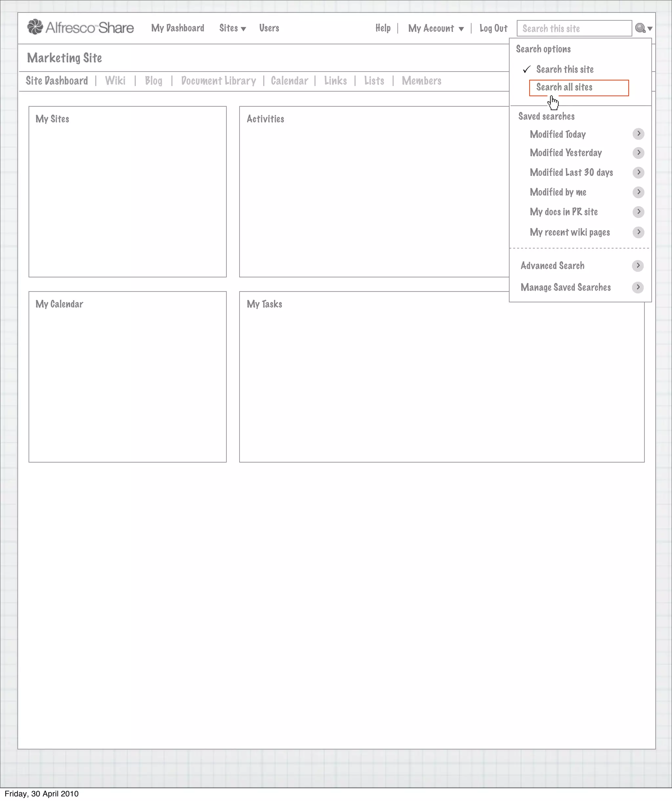This screenshot has width=672, height=801.
Task: Click arrow icon beside My recent wiki pages
Action: [x=639, y=232]
